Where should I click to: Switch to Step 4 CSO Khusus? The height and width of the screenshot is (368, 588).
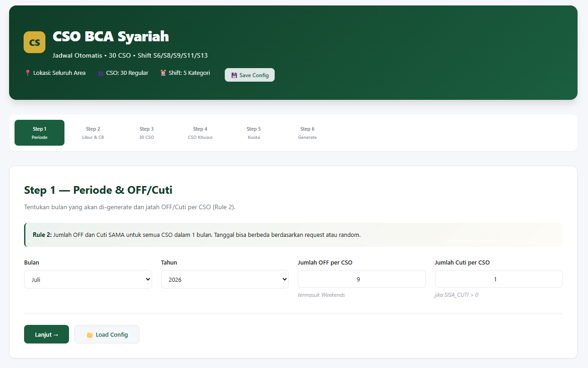(200, 133)
